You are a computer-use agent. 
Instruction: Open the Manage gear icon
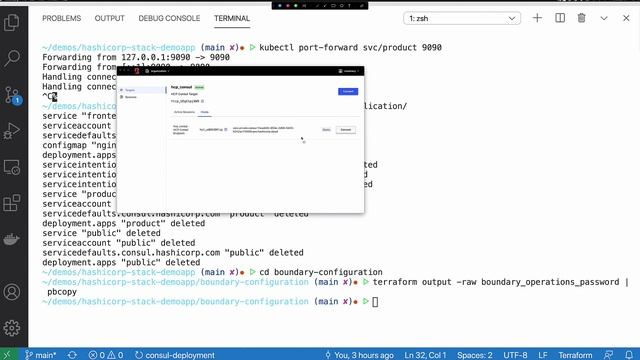pyautogui.click(x=11, y=328)
